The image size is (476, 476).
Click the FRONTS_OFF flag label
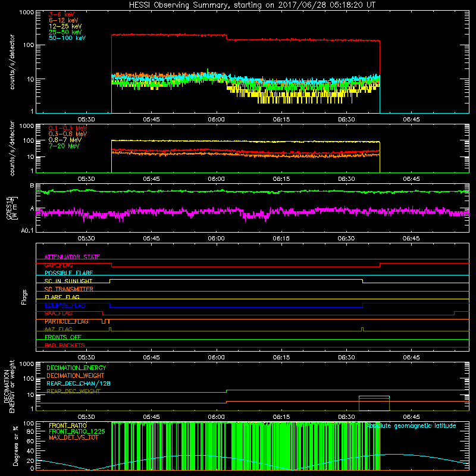coord(63,337)
